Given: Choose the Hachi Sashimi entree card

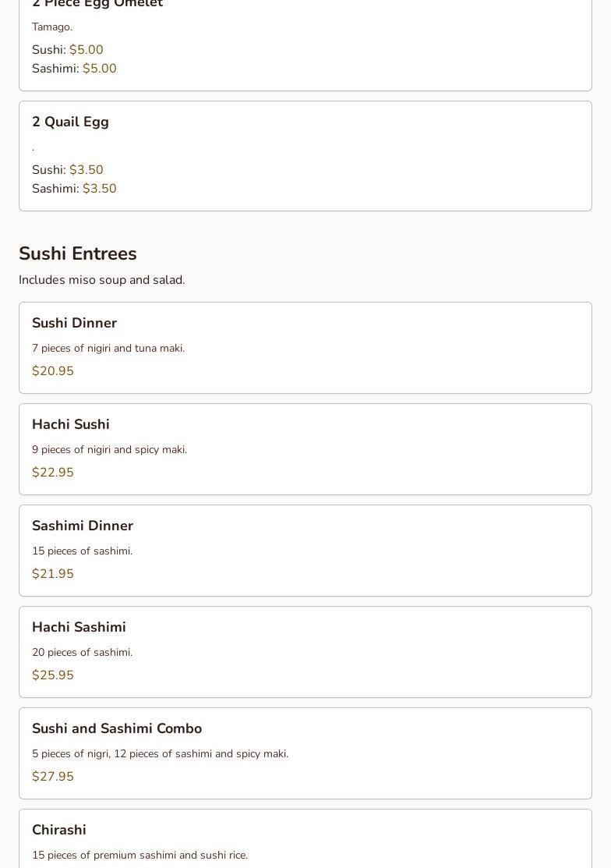Looking at the screenshot, I should point(305,651).
